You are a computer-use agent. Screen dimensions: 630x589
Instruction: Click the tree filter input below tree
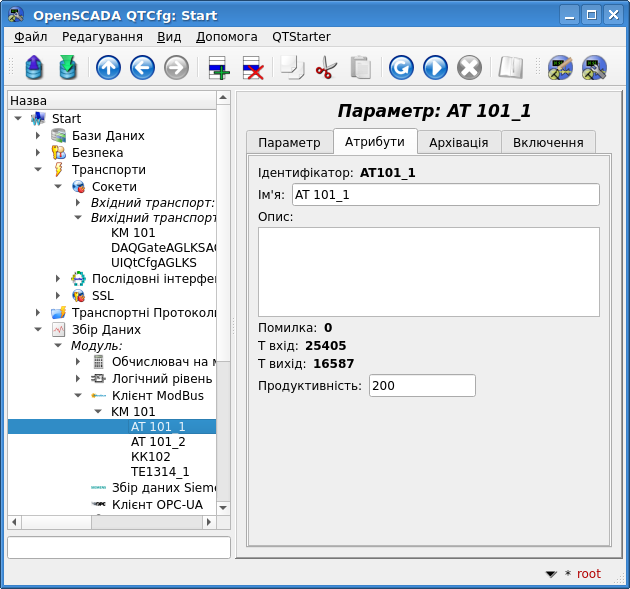(x=119, y=548)
